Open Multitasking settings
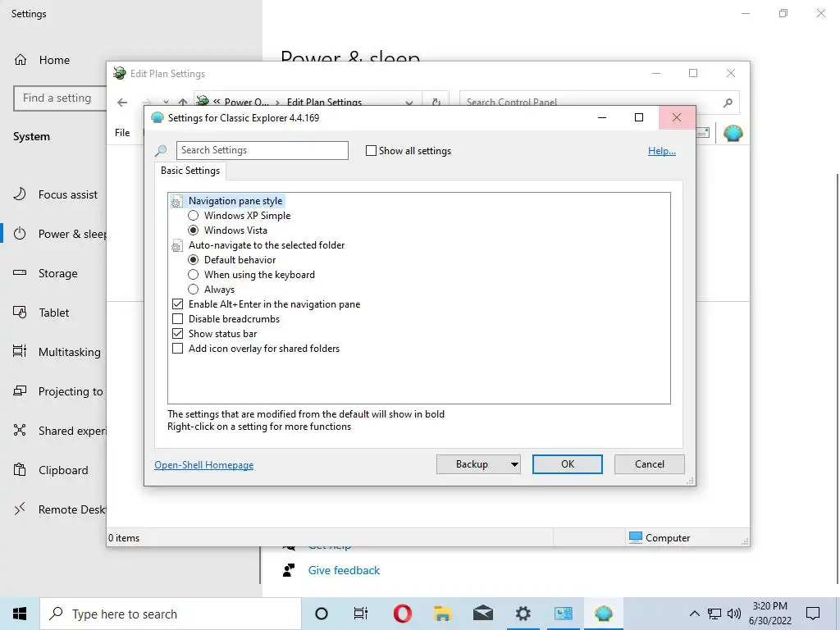 coord(56,352)
